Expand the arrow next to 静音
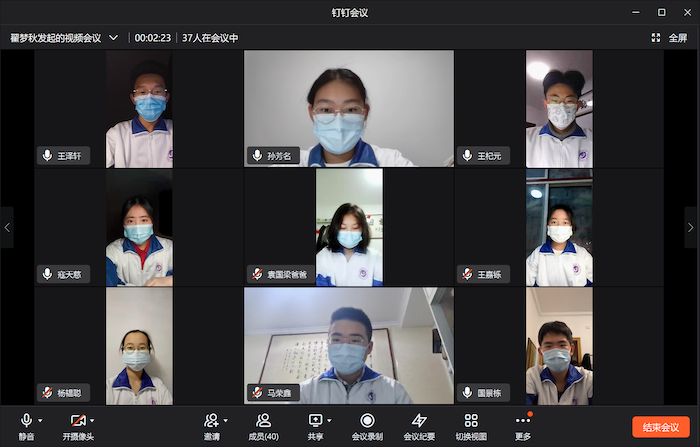Image resolution: width=700 pixels, height=447 pixels. [41, 420]
